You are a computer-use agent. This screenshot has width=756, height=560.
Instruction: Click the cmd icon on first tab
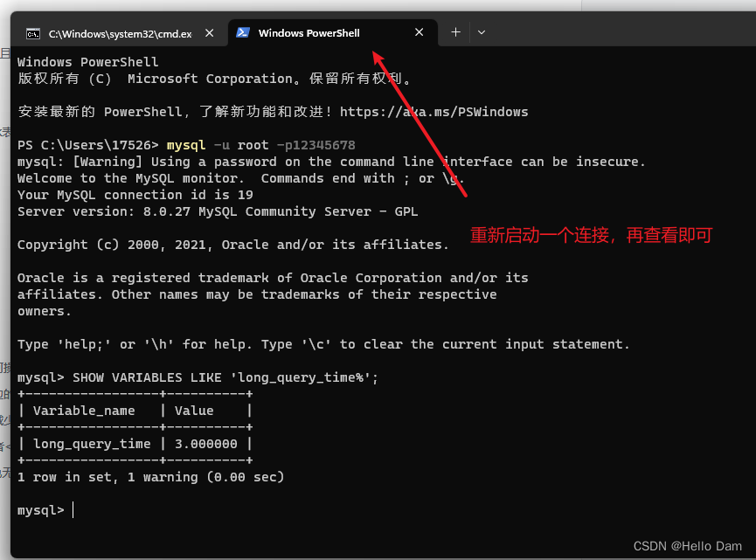[x=33, y=34]
